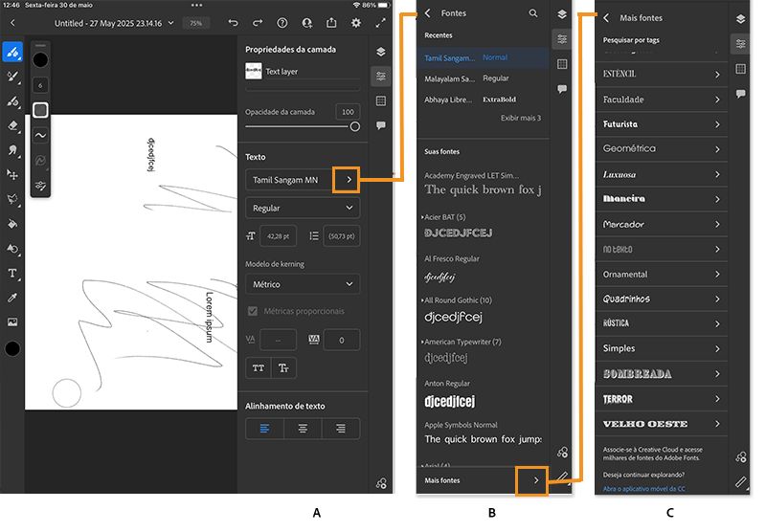Choose Al Fresco Regular font
The width and height of the screenshot is (766, 532).
pos(483,271)
